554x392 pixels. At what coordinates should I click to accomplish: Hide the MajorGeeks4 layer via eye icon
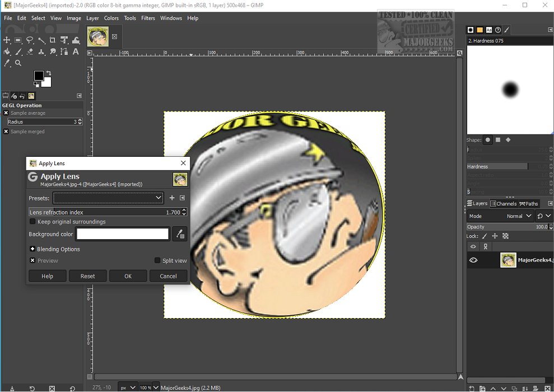click(x=473, y=260)
